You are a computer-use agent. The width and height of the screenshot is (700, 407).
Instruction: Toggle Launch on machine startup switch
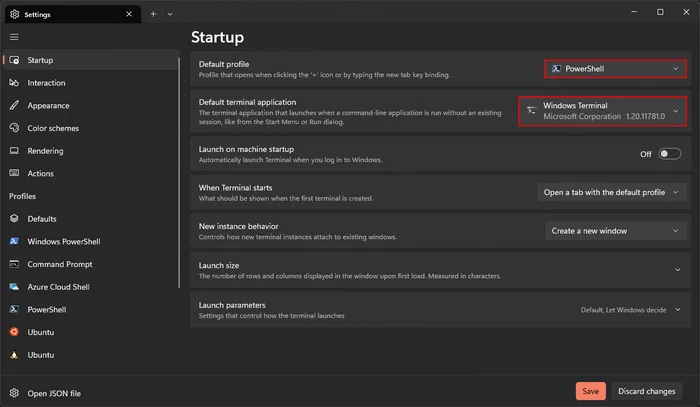[x=670, y=154]
